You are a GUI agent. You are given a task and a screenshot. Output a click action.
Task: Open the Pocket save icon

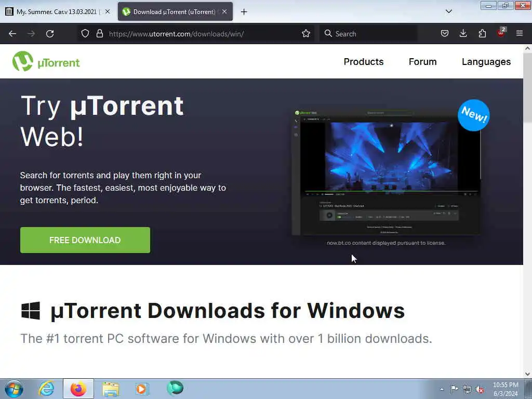click(x=445, y=34)
